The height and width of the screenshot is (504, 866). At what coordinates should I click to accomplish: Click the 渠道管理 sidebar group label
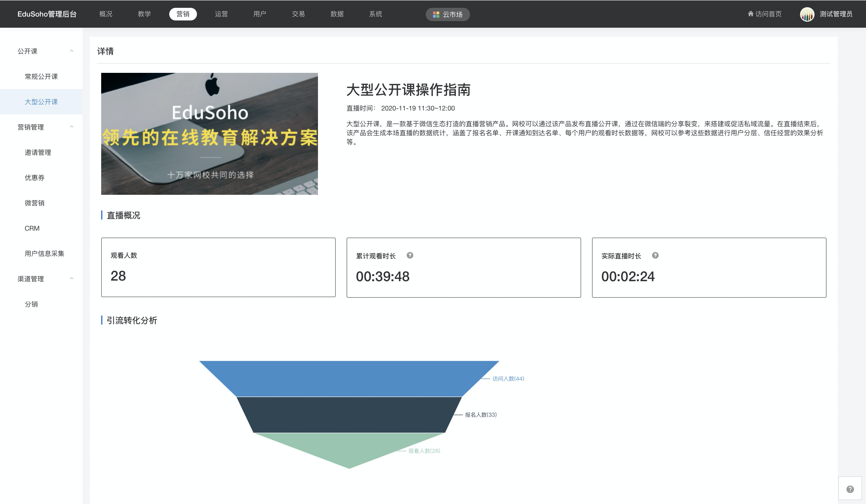tap(31, 278)
